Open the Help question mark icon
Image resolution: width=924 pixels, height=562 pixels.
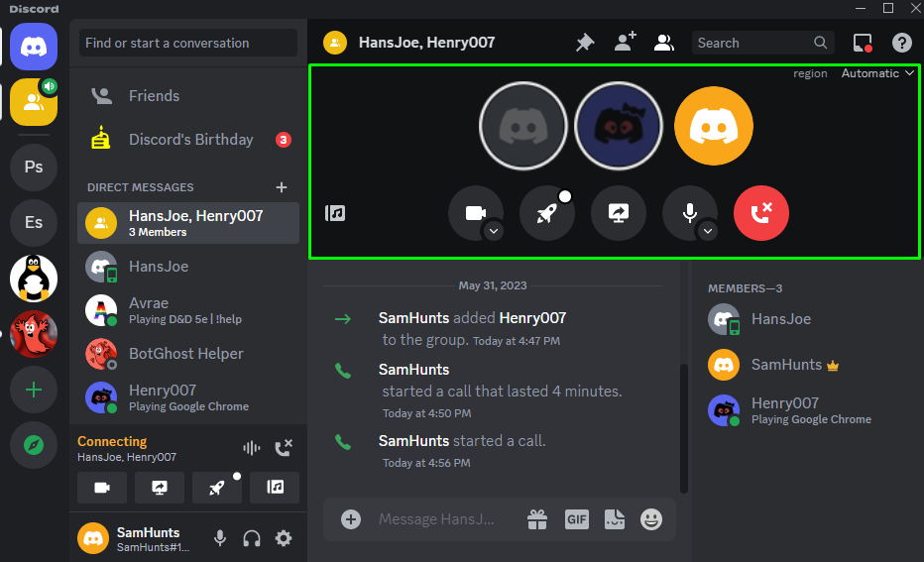(x=901, y=43)
